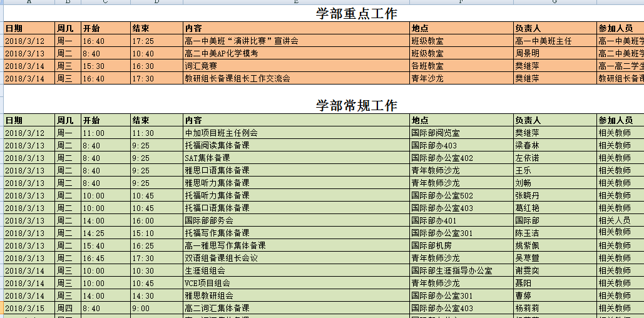Select cell 双语组备课组长会议

(297, 258)
